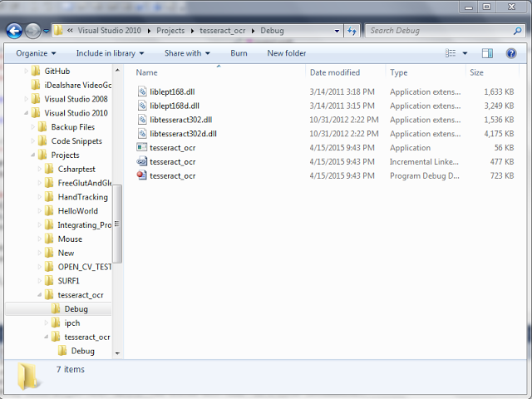The height and width of the screenshot is (399, 532).
Task: Click the Refresh button next to address bar
Action: [352, 31]
